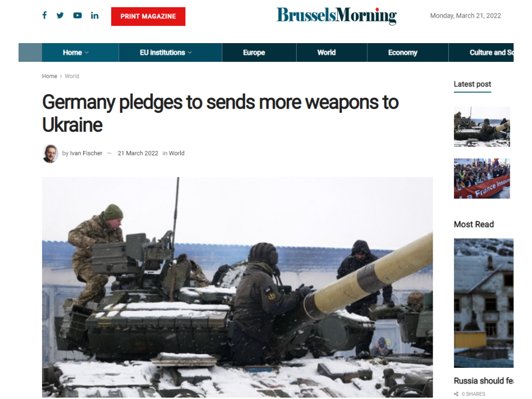Open the Culture and Society menu
532x399 pixels.
click(491, 52)
